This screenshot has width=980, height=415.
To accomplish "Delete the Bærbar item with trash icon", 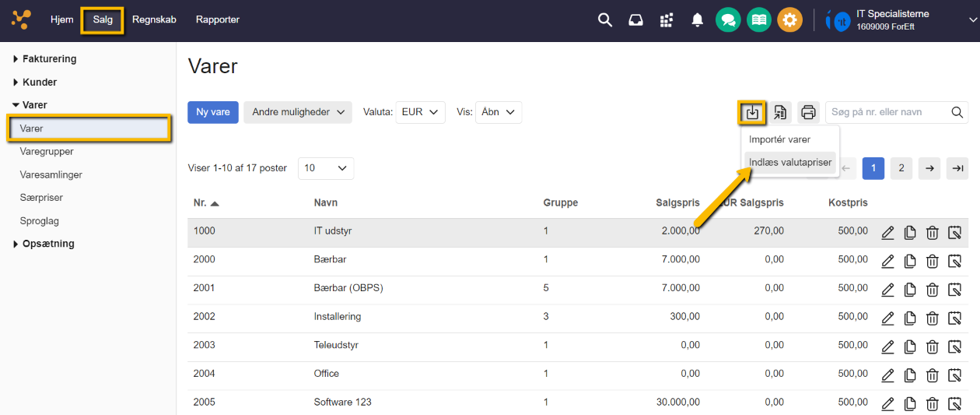I will [x=932, y=261].
